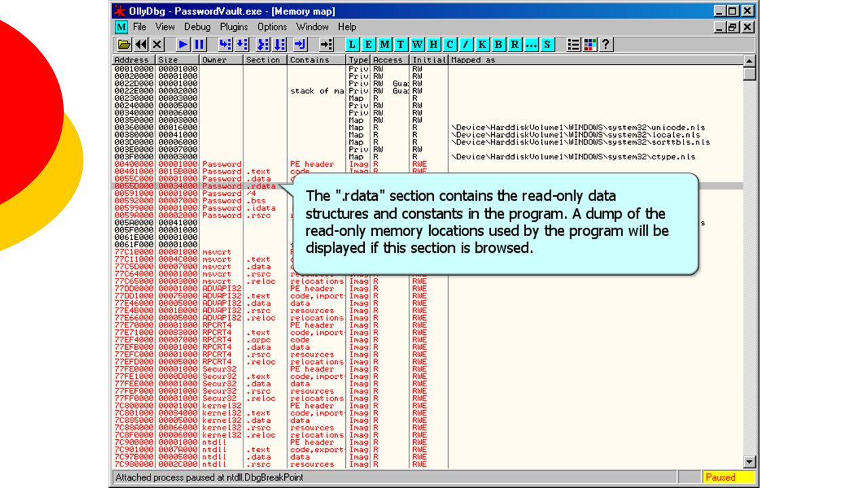The height and width of the screenshot is (488, 868).
Task: Show Executable modules via E button
Action: click(x=369, y=45)
